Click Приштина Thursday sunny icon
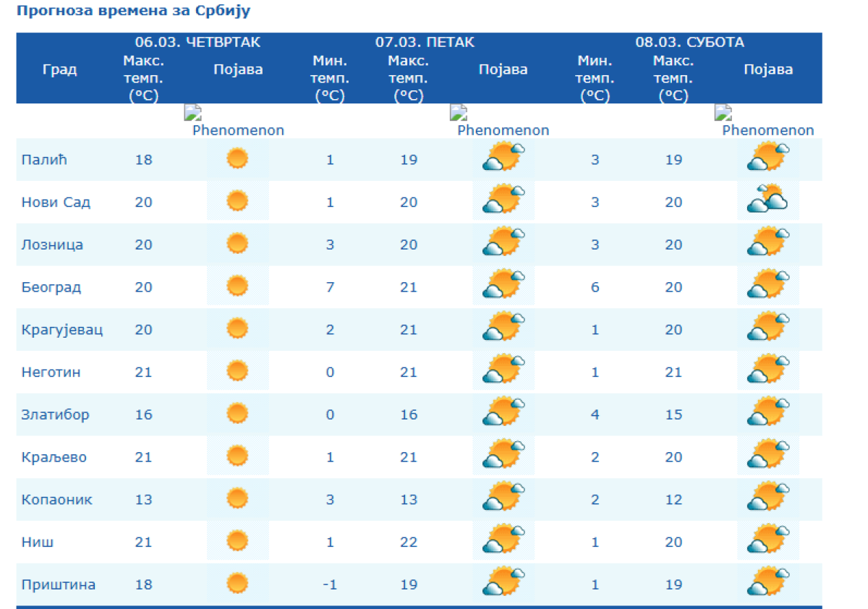Viewport: 868px width, 609px height. [237, 584]
